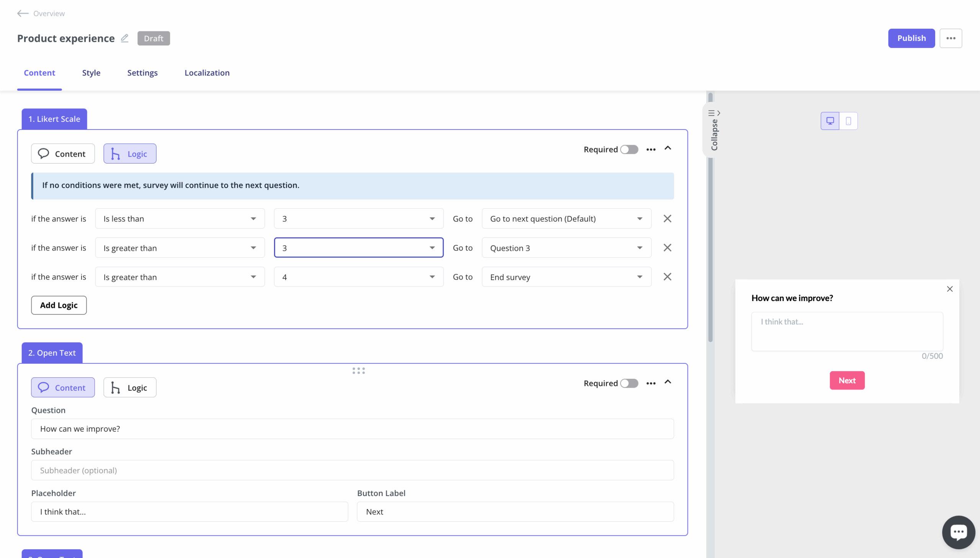Viewport: 980px width, 558px height.
Task: Open the 'Is less than' condition dropdown
Action: (179, 218)
